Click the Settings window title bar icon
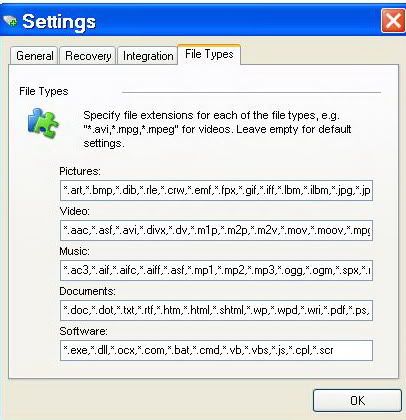This screenshot has width=406, height=420. [x=10, y=21]
